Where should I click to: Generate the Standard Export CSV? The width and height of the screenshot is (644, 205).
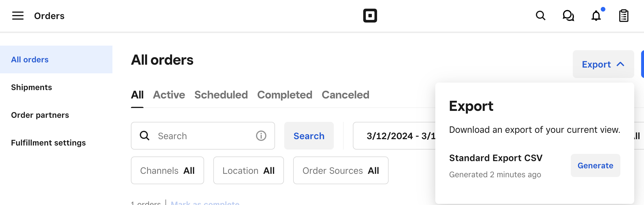[x=595, y=165]
